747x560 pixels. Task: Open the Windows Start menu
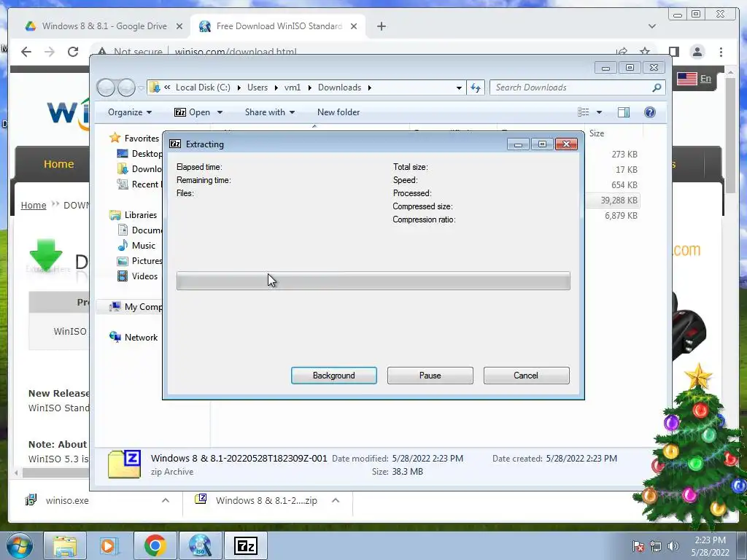[x=19, y=545]
